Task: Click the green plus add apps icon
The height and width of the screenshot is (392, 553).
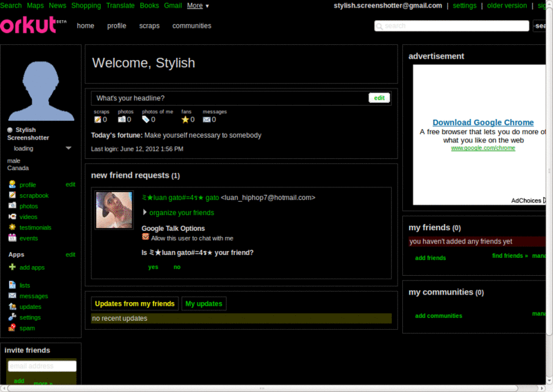Action: click(12, 267)
